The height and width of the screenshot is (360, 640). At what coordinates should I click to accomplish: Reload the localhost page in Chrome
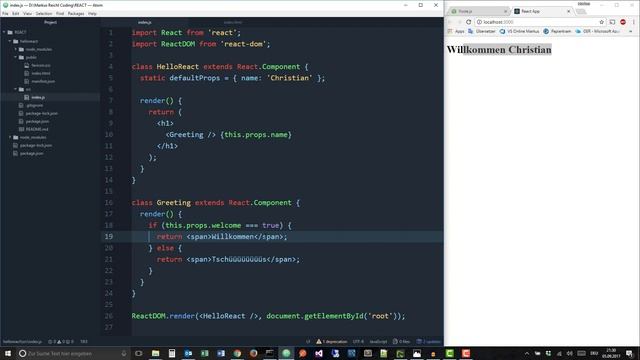click(x=469, y=22)
